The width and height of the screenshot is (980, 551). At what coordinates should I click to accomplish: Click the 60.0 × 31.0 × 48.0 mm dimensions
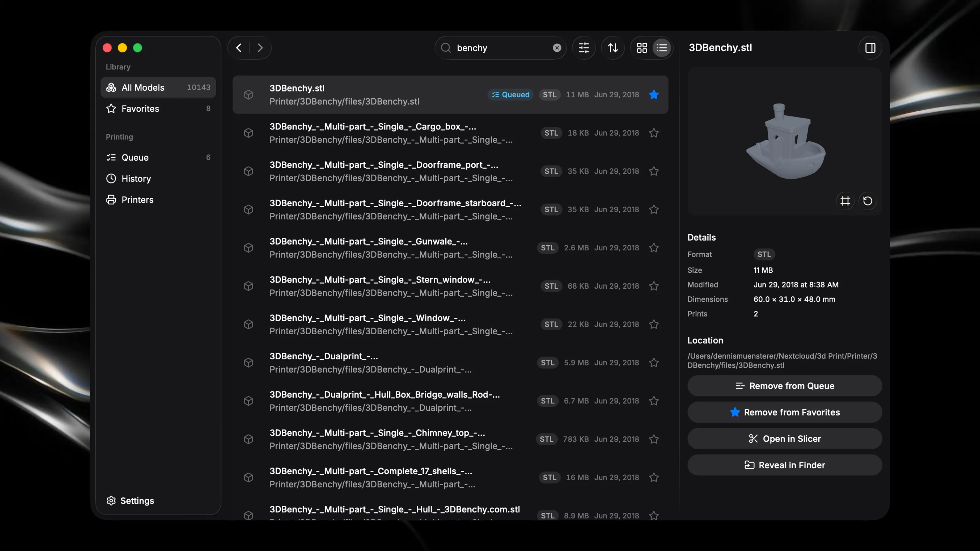(794, 299)
